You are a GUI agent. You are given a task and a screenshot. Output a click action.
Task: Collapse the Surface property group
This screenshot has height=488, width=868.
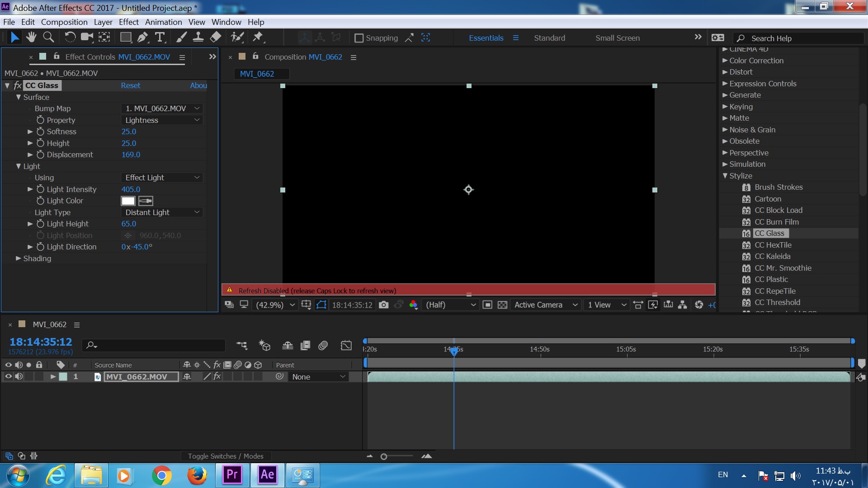19,97
